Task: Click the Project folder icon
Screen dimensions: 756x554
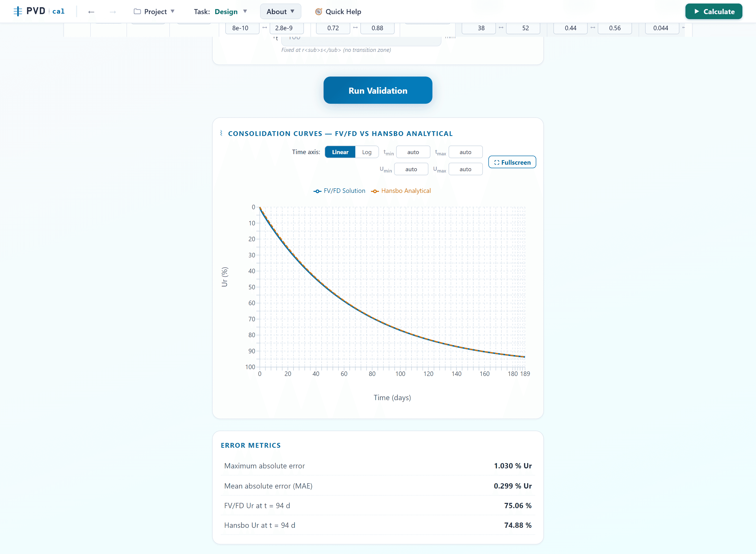Action: pyautogui.click(x=137, y=11)
